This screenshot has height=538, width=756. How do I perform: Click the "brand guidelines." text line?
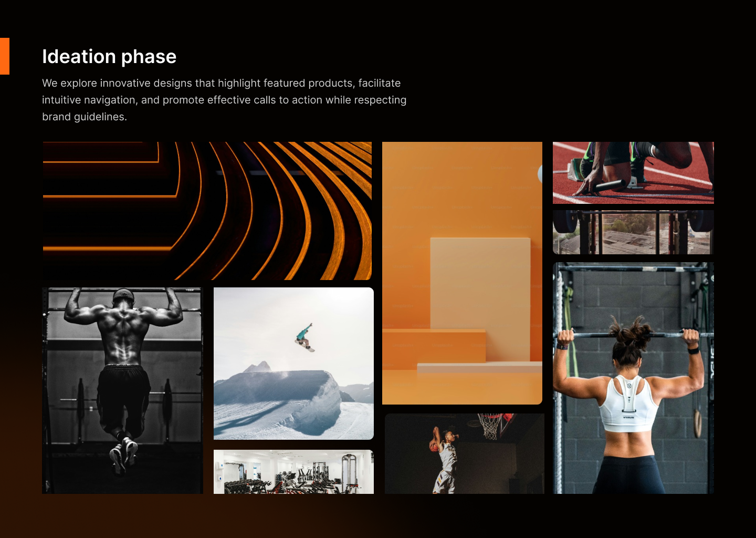(x=85, y=117)
